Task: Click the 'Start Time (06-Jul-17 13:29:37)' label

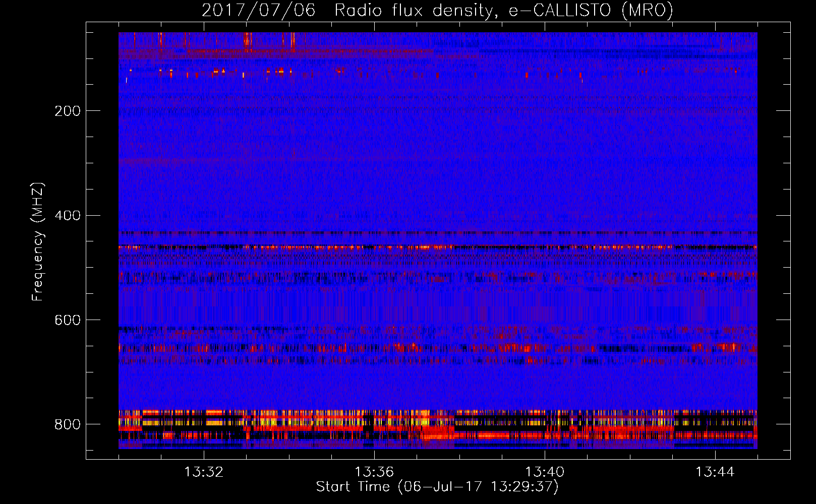Action: click(437, 487)
